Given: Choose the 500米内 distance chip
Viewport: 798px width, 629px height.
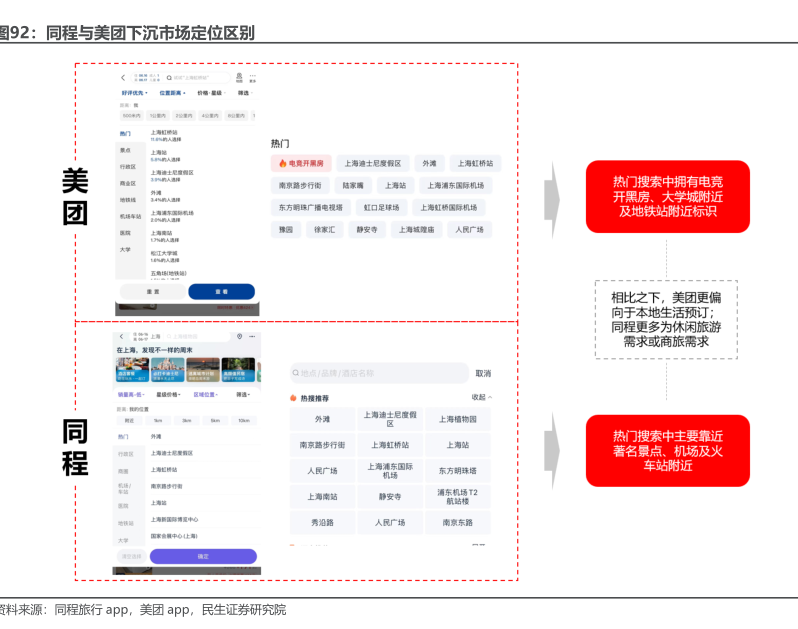Looking at the screenshot, I should click(132, 116).
